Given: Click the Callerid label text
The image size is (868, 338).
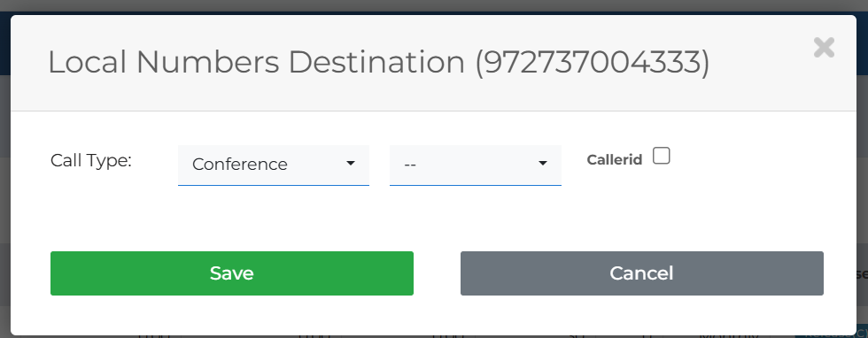Looking at the screenshot, I should tap(615, 160).
